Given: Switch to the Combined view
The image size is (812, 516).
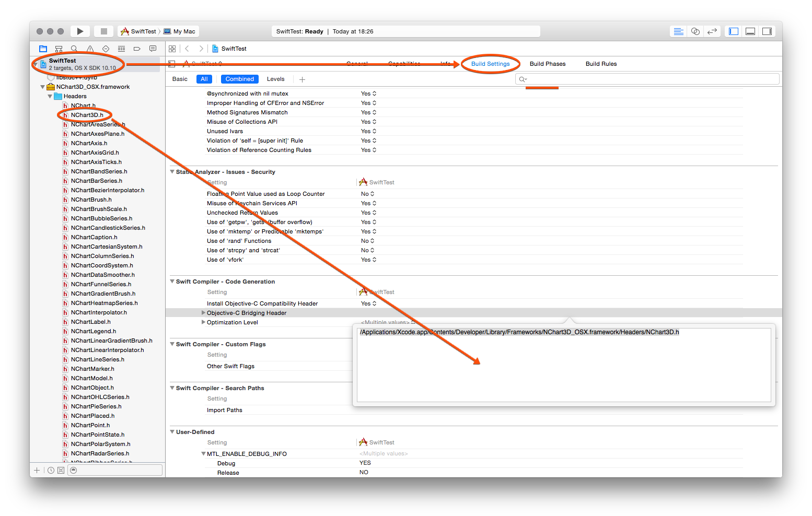Looking at the screenshot, I should [x=240, y=79].
